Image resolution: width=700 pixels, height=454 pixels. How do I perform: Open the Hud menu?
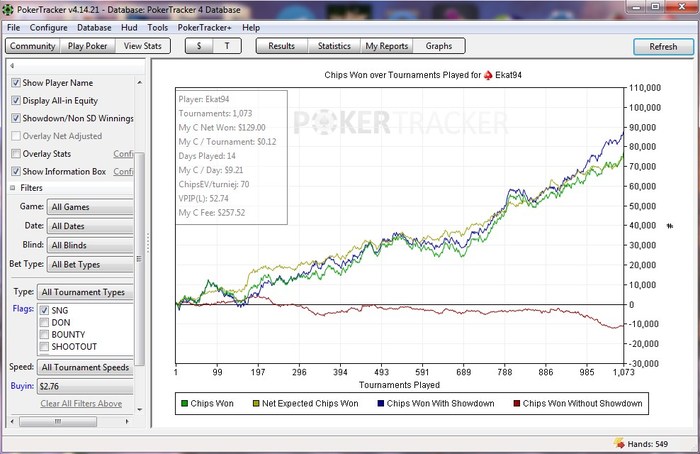pyautogui.click(x=129, y=28)
